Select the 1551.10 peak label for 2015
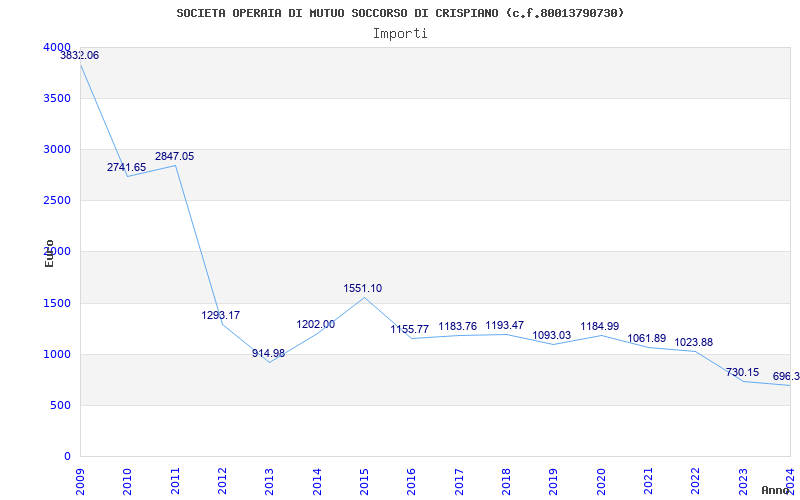Image resolution: width=800 pixels, height=500 pixels. pos(363,289)
